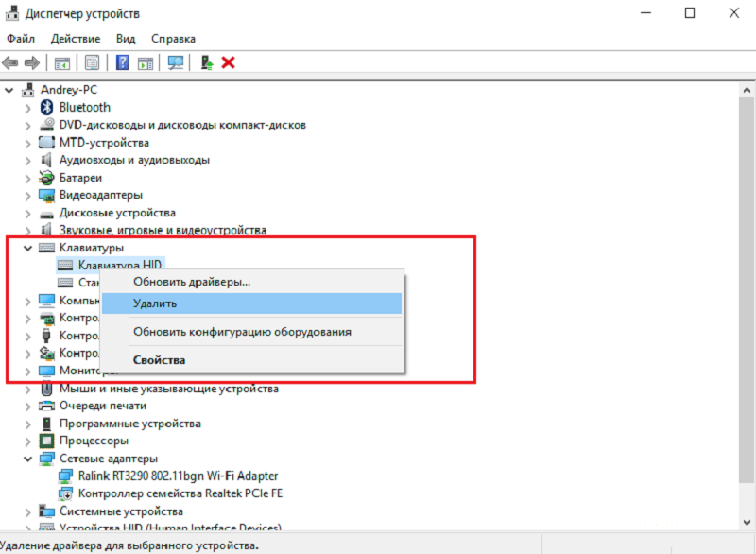Choose Обновить конфигурацию оборудования
This screenshot has height=554, width=756.
[251, 332]
